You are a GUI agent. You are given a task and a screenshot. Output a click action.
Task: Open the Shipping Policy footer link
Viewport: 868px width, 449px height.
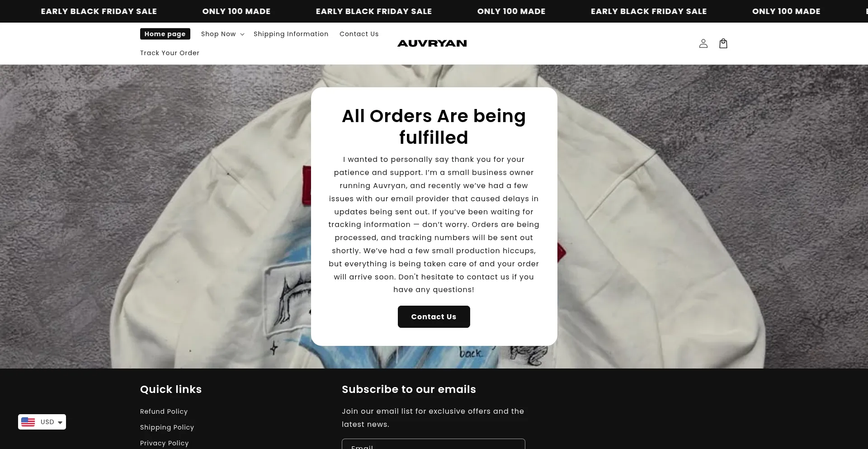click(x=167, y=427)
